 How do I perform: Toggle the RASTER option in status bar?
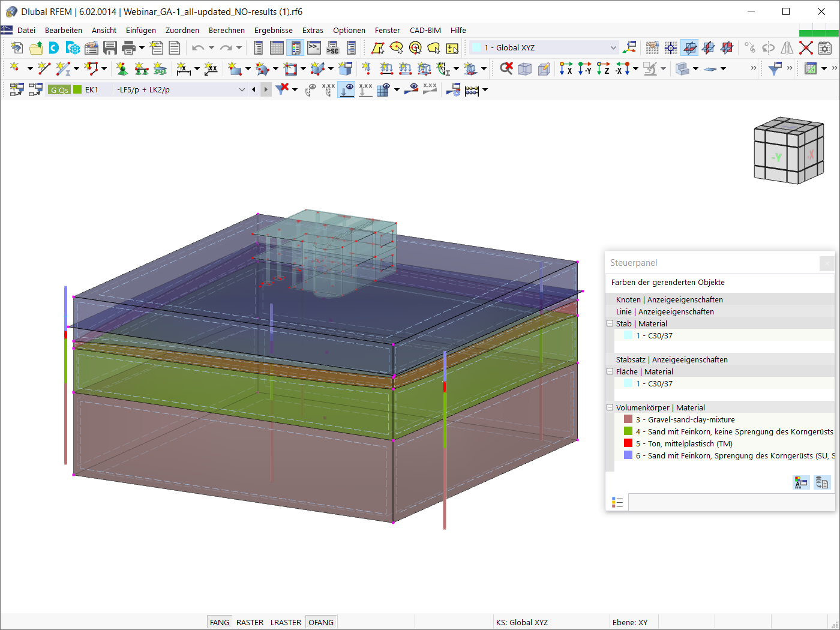click(250, 622)
